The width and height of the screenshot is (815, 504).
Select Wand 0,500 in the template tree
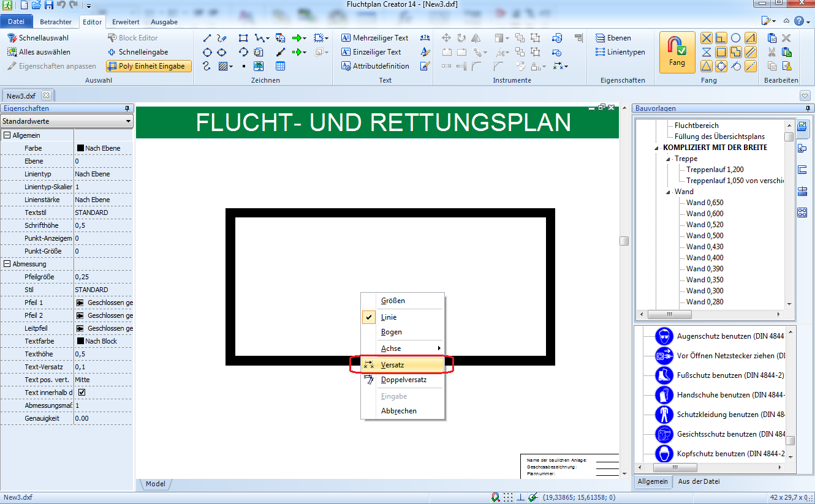pos(705,236)
